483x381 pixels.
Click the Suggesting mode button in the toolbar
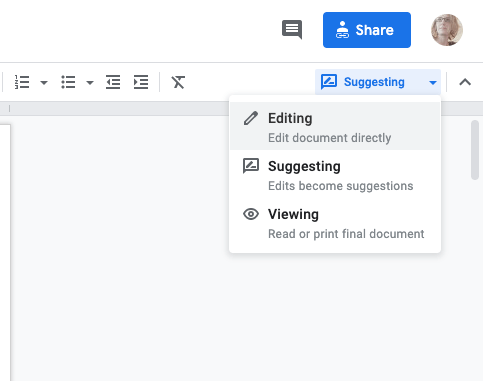(x=378, y=82)
